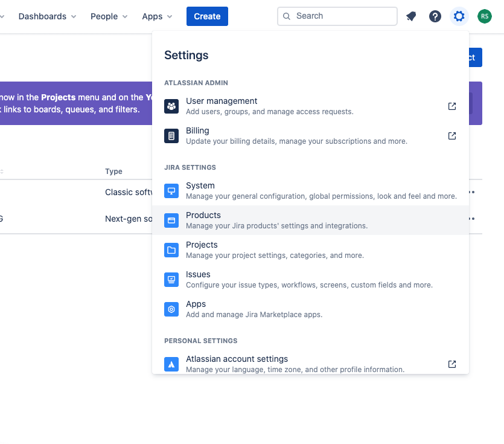504x444 pixels.
Task: Sort by the Type column header
Action: coord(113,172)
